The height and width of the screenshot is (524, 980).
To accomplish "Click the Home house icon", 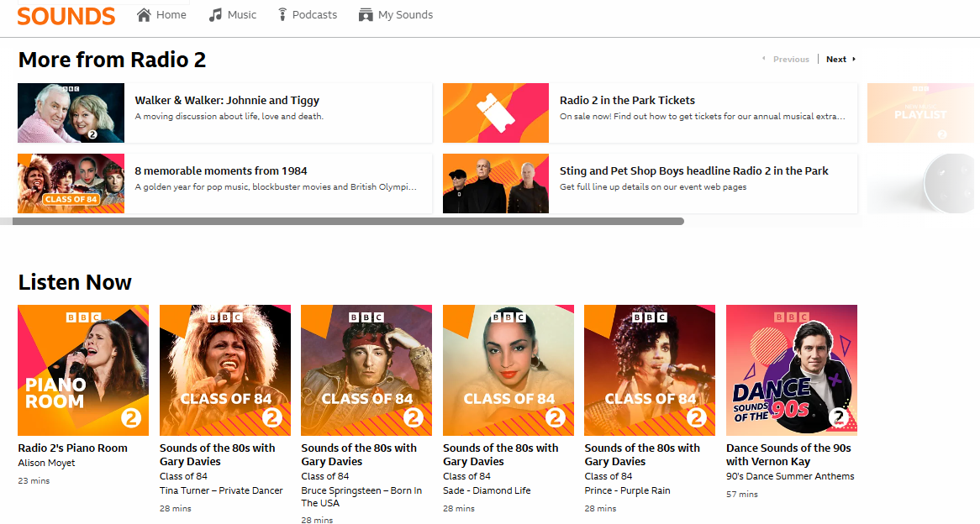I will tap(144, 15).
